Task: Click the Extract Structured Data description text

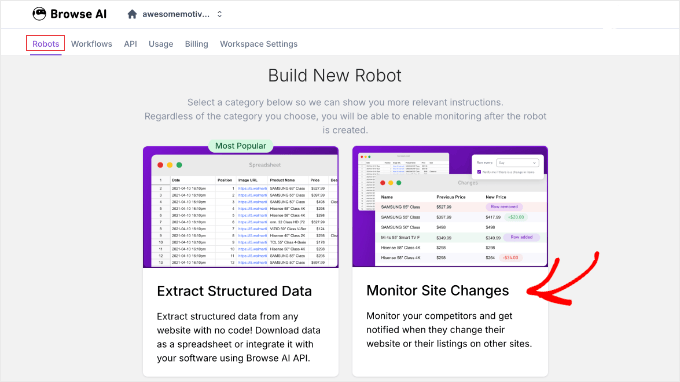Action: pyautogui.click(x=239, y=337)
